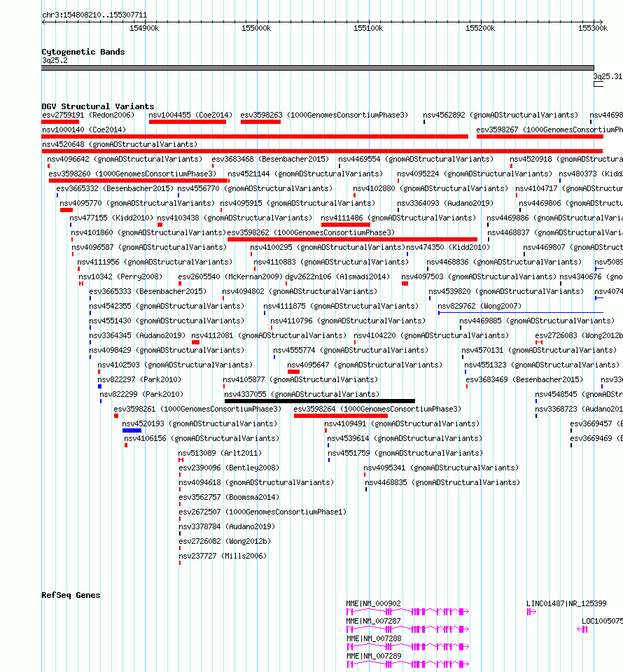This screenshot has width=623, height=672.
Task: Select variant esv3562757 (Boomsma2014)
Action: [229, 497]
